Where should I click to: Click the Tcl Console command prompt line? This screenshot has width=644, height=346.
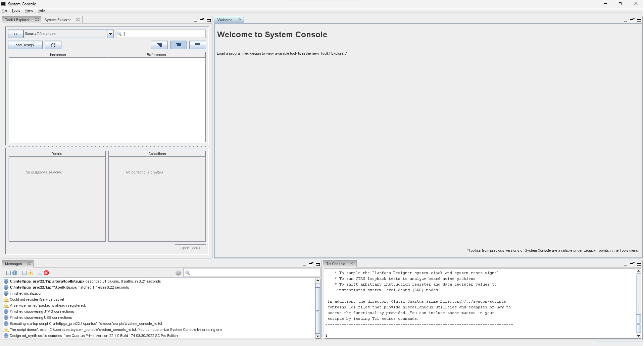tap(480, 335)
